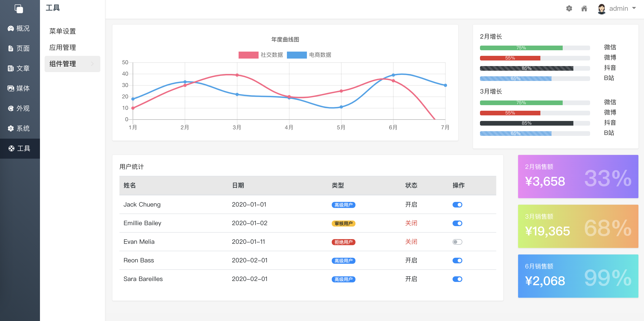Click the newspaper icon beside 文章
Image resolution: width=644 pixels, height=321 pixels.
click(11, 69)
